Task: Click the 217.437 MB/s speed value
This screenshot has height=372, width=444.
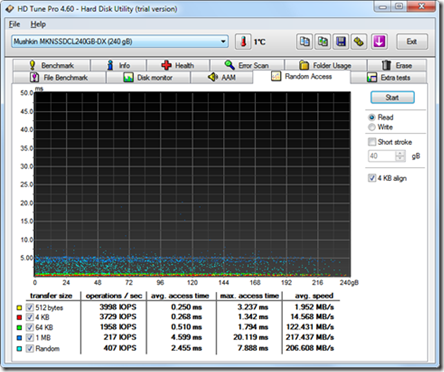Action: [310, 337]
